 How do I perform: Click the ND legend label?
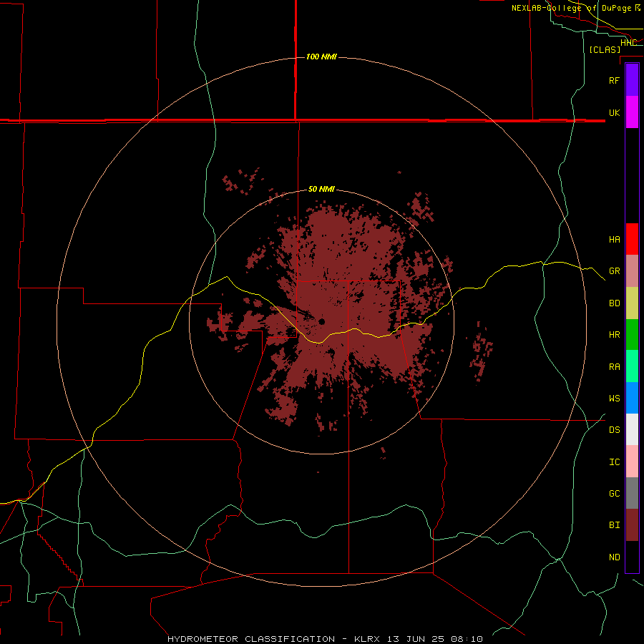pyautogui.click(x=614, y=557)
